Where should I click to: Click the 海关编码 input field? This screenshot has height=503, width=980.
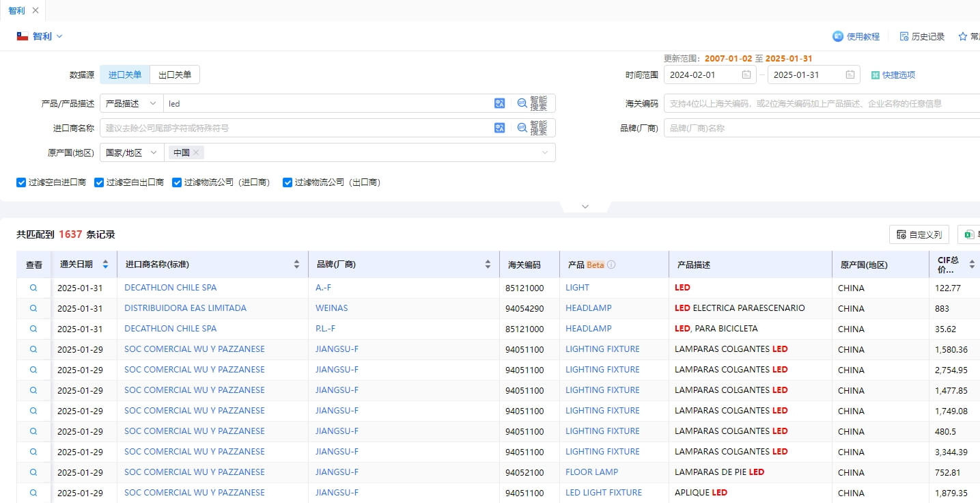[822, 103]
